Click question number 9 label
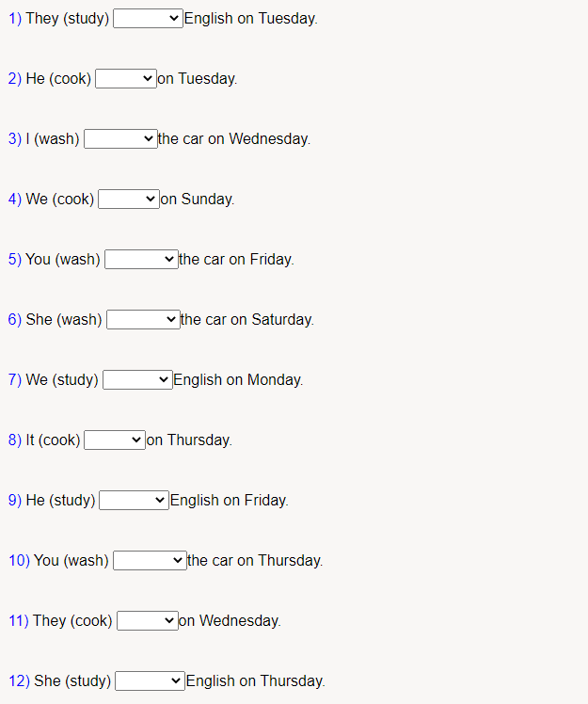Viewport: 588px width, 704px height. pyautogui.click(x=14, y=501)
